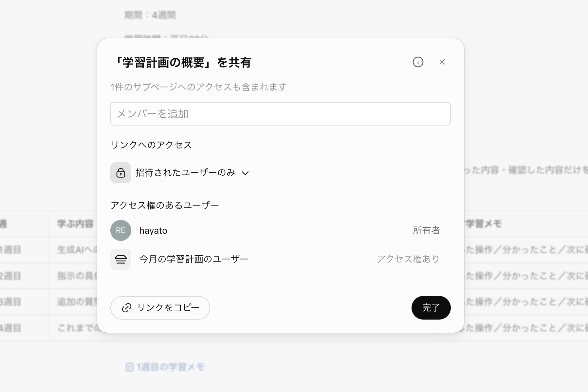Image resolution: width=588 pixels, height=392 pixels.
Task: Select the 所有者 role label for hayato
Action: 426,230
